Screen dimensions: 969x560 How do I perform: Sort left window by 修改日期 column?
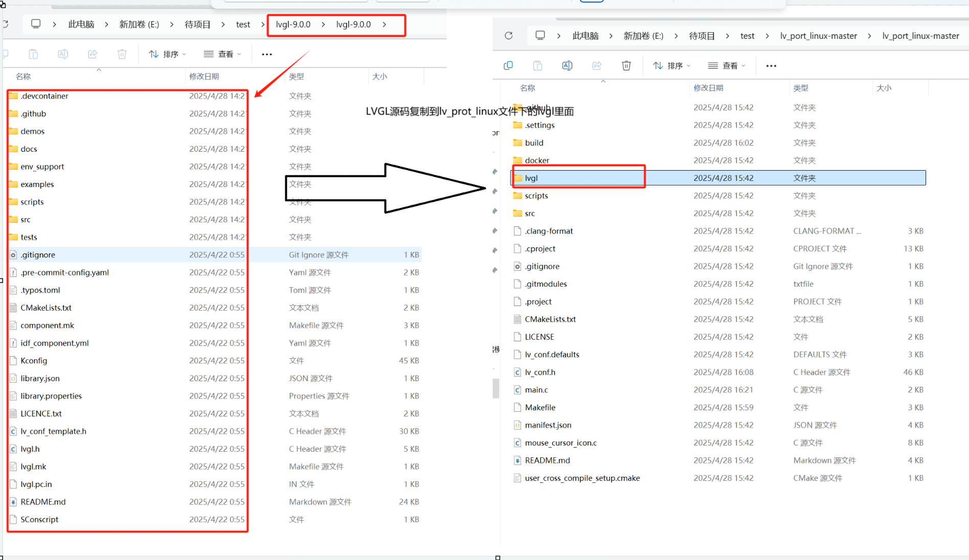[205, 76]
